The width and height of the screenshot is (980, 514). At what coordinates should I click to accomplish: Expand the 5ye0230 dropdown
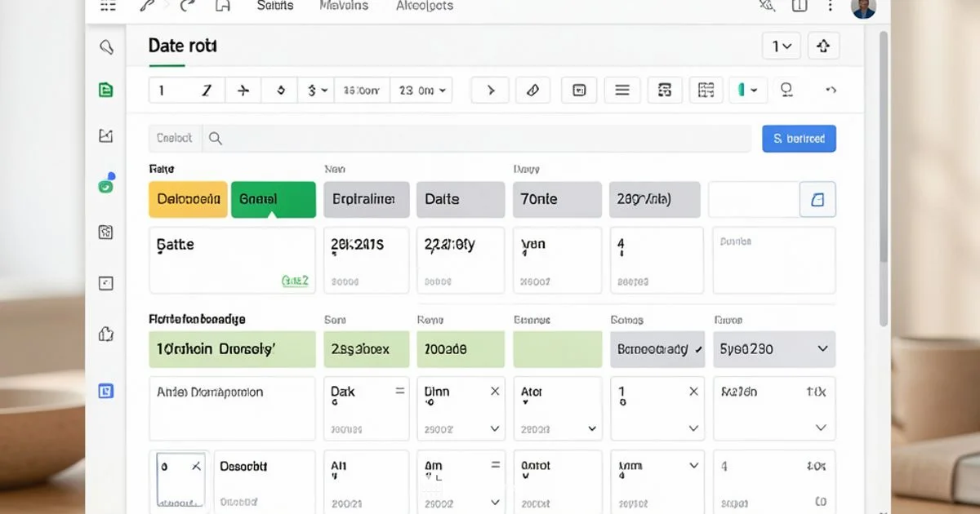pyautogui.click(x=824, y=349)
